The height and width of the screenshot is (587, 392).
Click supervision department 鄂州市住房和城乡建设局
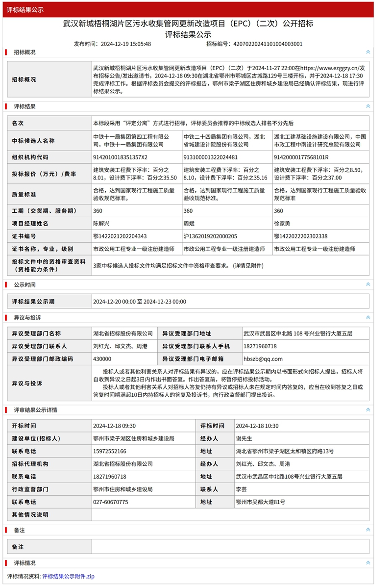[122, 489]
